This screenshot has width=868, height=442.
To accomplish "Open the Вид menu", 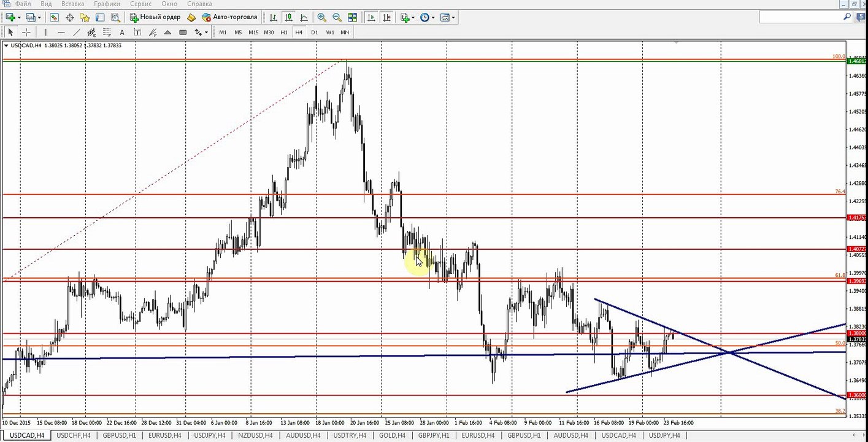I will pyautogui.click(x=46, y=4).
